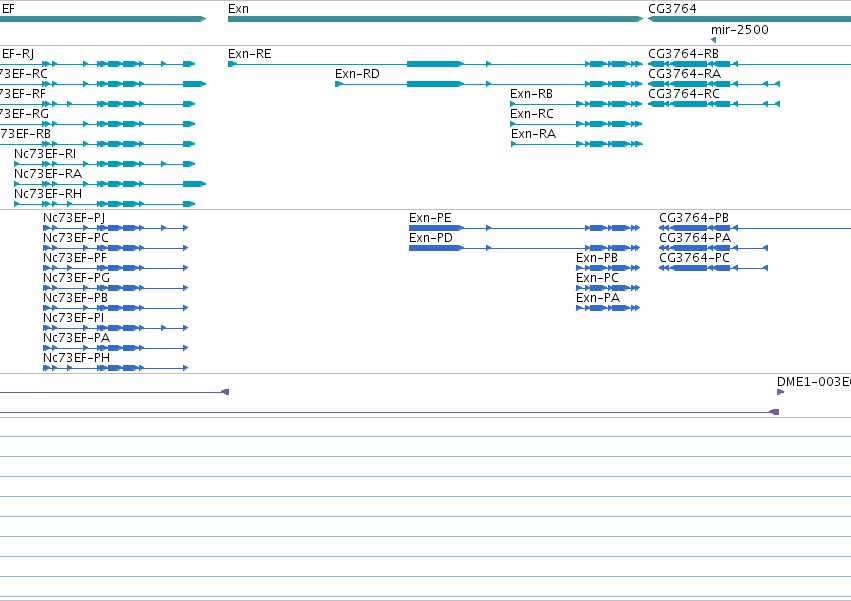Click the Exn-PE protein label
851x601 pixels.
click(x=430, y=218)
